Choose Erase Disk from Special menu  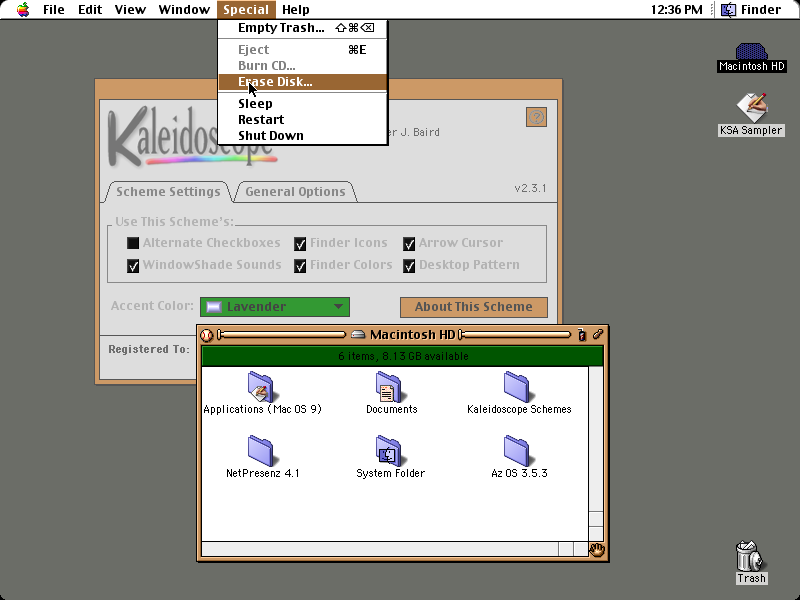click(303, 82)
